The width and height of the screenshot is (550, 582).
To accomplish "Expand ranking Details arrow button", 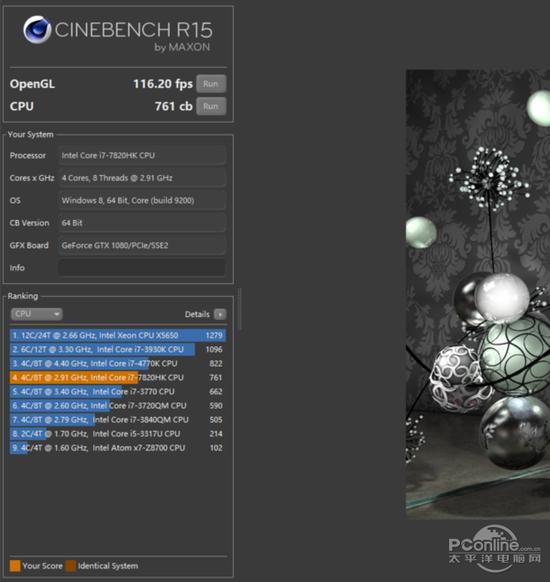I will pos(220,314).
